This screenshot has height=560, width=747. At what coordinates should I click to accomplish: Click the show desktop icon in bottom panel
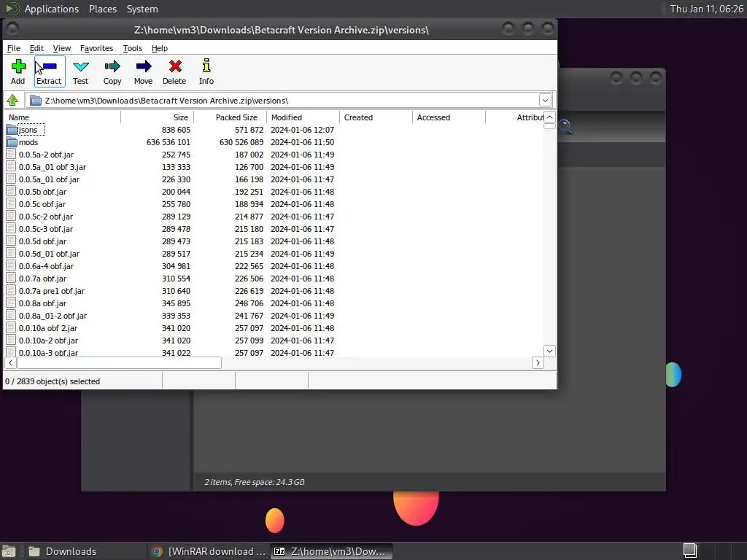coord(9,551)
